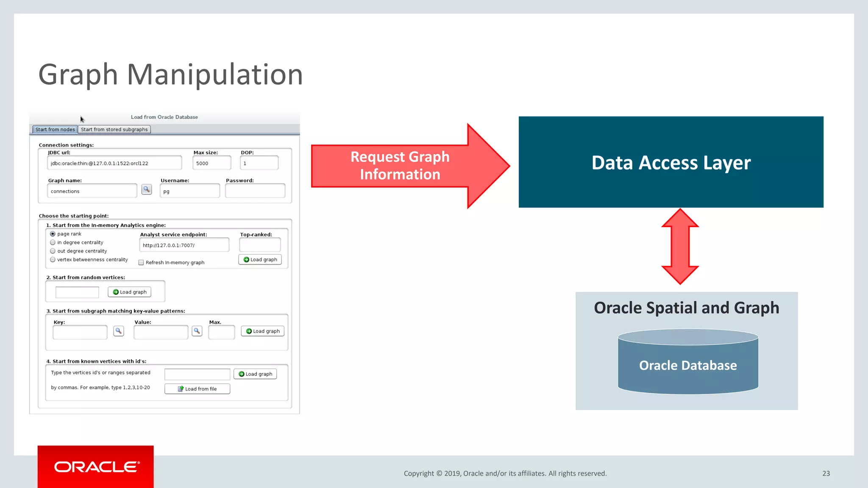The width and height of the screenshot is (868, 488).
Task: Click the JDBC url input field
Action: [114, 163]
